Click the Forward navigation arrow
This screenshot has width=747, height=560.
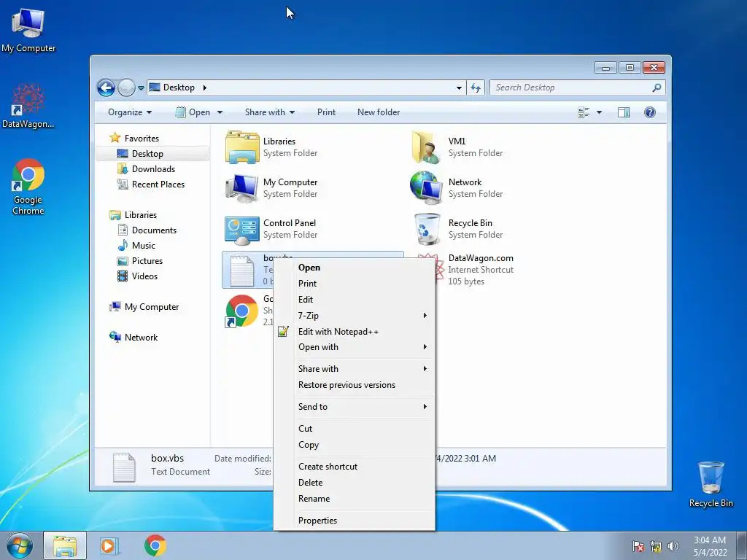(126, 87)
